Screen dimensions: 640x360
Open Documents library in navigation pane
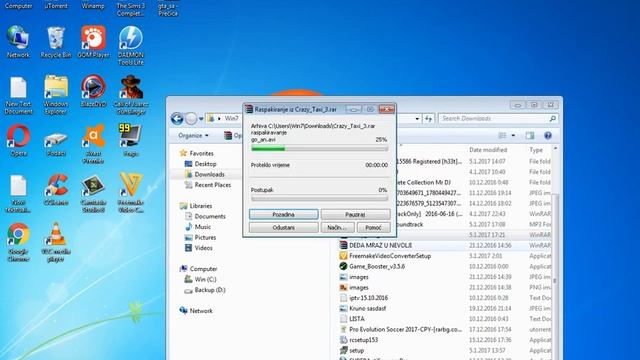click(x=210, y=216)
